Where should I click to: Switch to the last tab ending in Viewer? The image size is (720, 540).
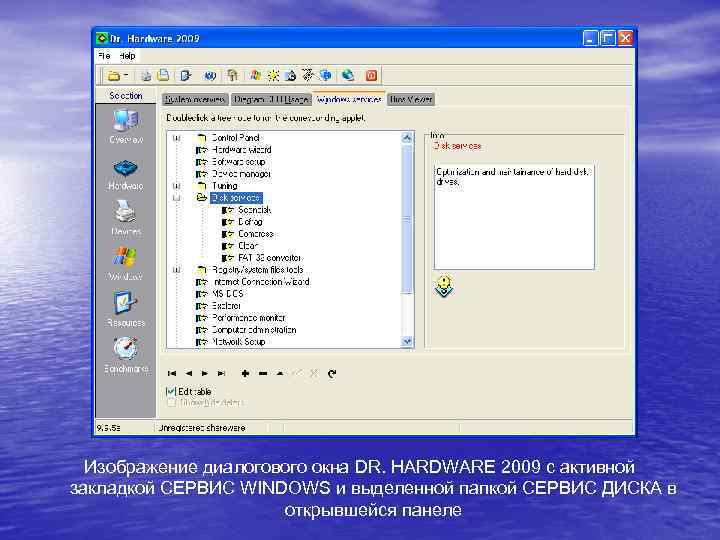[x=411, y=99]
